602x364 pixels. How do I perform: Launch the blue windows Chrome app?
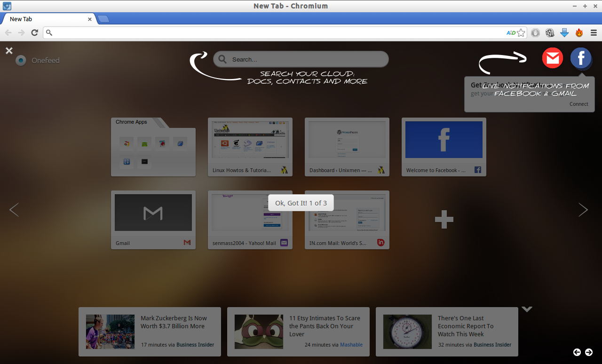(x=180, y=143)
